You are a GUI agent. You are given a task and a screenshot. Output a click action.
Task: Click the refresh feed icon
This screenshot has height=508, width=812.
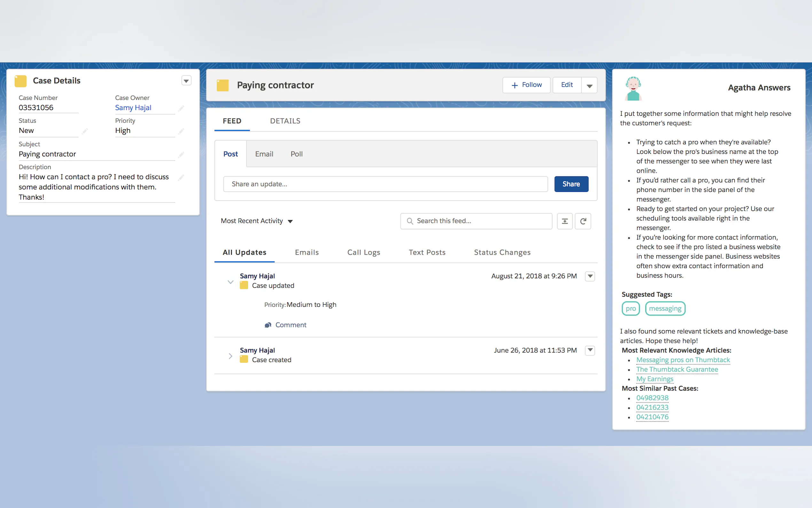583,221
